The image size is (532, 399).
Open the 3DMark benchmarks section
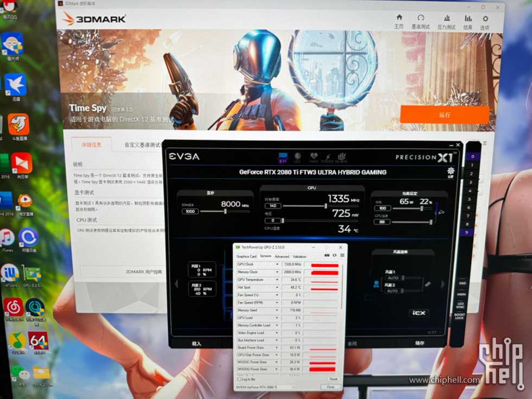(420, 22)
